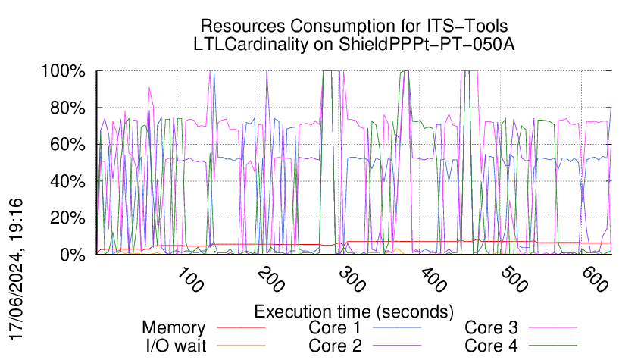Click the magenta Core 3 legend line sample
This screenshot has width=644, height=360.
point(553,328)
